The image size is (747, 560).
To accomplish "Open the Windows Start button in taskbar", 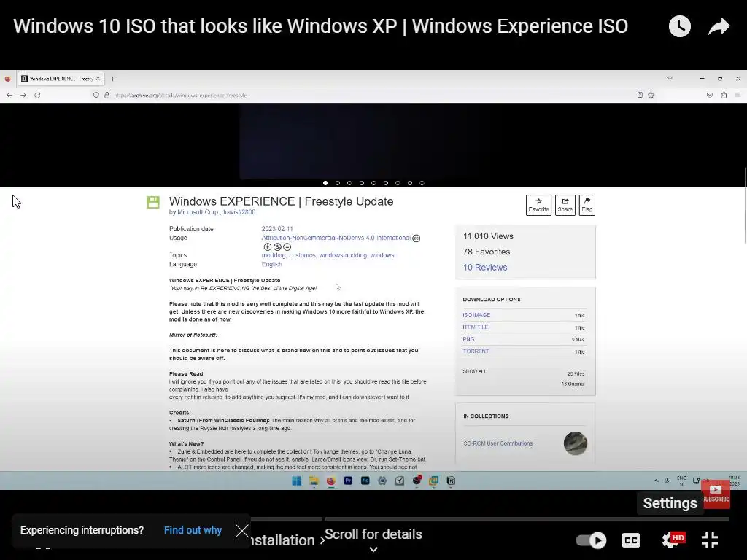I will [296, 481].
